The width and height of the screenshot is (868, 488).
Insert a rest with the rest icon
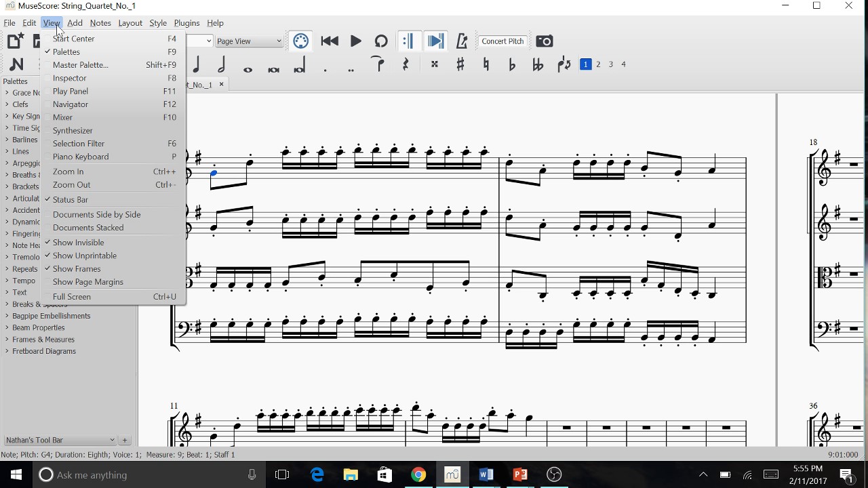(406, 64)
